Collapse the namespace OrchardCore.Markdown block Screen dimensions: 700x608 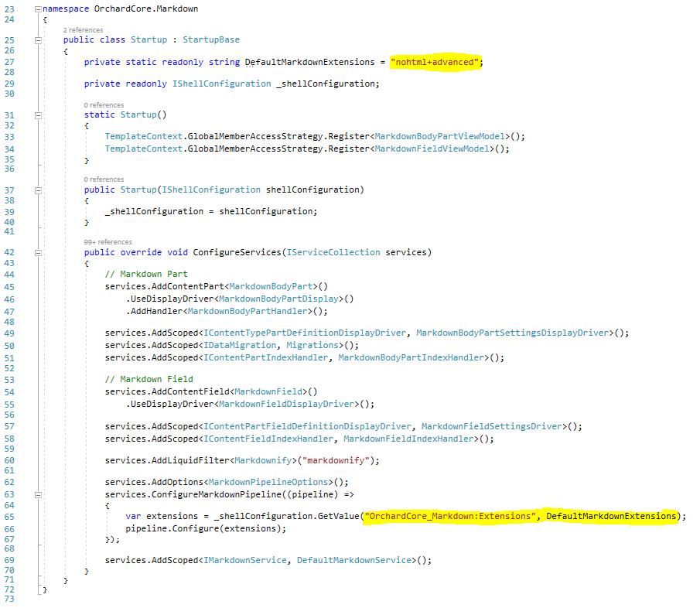pyautogui.click(x=39, y=9)
